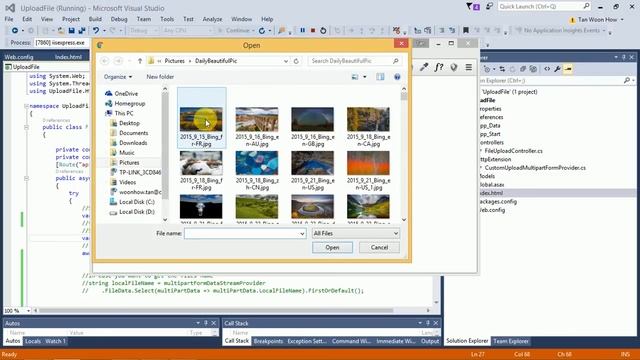Restart debugging with the circular arrow icon
This screenshot has height=360, width=640.
coord(323,30)
